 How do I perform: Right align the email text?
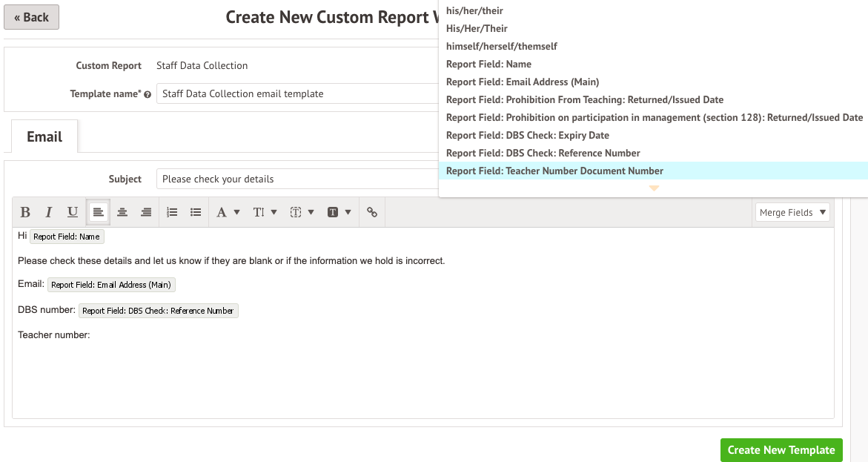146,213
